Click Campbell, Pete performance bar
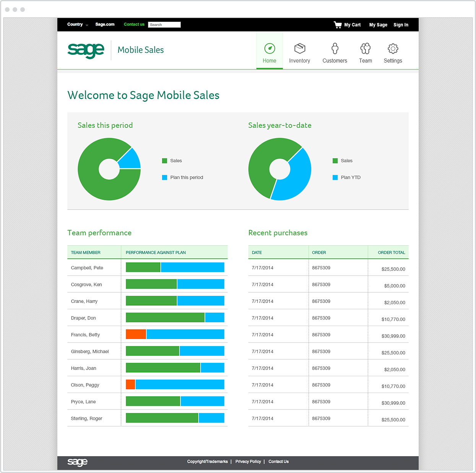The height and width of the screenshot is (473, 476). 175,267
